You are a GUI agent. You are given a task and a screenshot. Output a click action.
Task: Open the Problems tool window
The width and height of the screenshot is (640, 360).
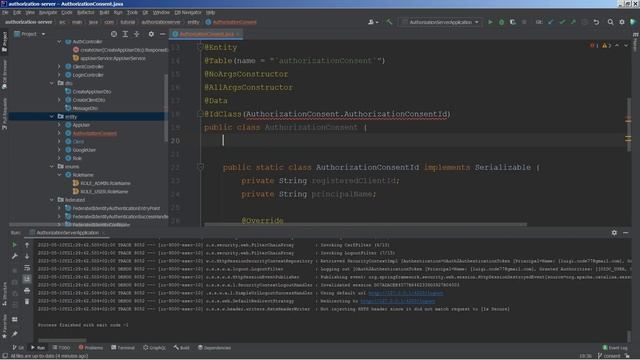pos(91,348)
